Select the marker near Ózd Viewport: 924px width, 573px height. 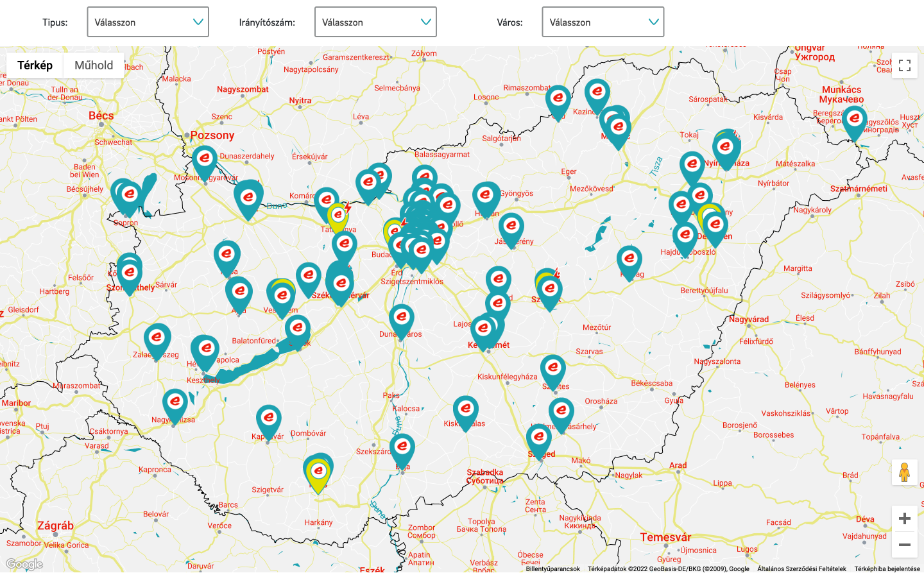tap(558, 103)
